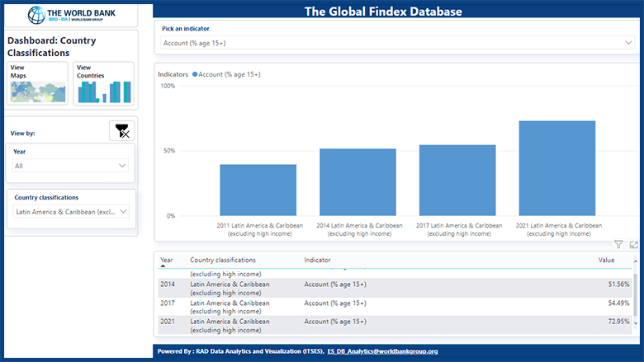Click the 2021 Latin America axis label
Screen dimensions: 644x362
point(559,229)
